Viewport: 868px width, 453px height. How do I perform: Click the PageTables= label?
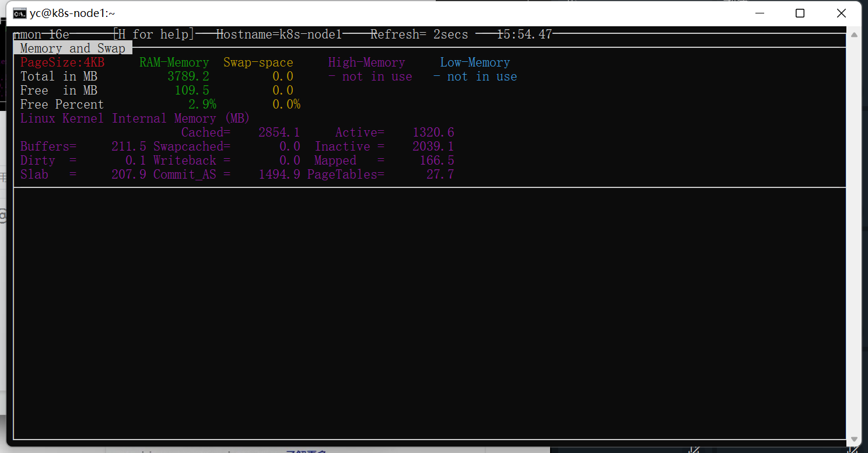[x=346, y=175]
